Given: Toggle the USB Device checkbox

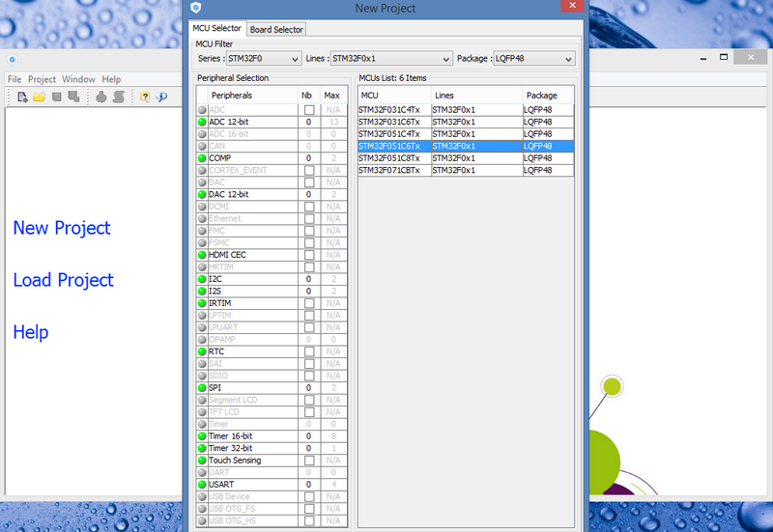Looking at the screenshot, I should (309, 496).
